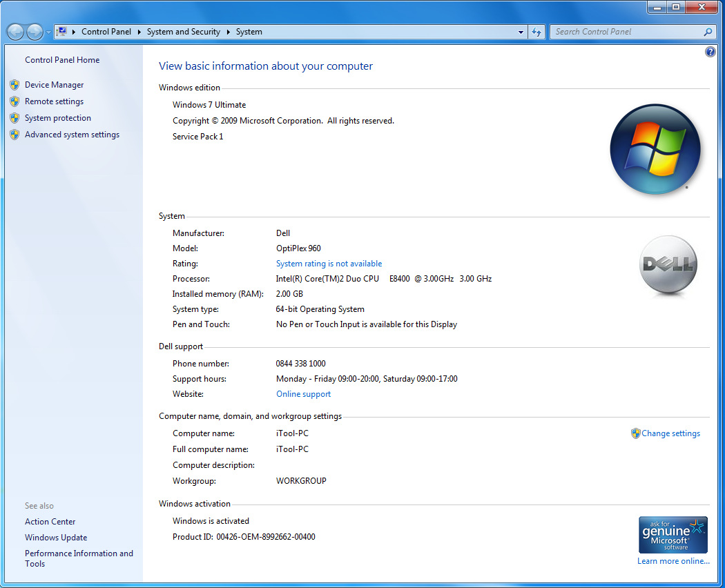This screenshot has height=588, width=725.
Task: Click the Windows 7 Ultimate text
Action: (209, 104)
